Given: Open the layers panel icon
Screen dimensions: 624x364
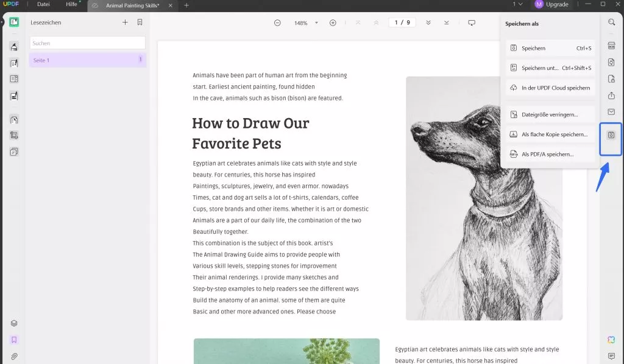Looking at the screenshot, I should (14, 323).
